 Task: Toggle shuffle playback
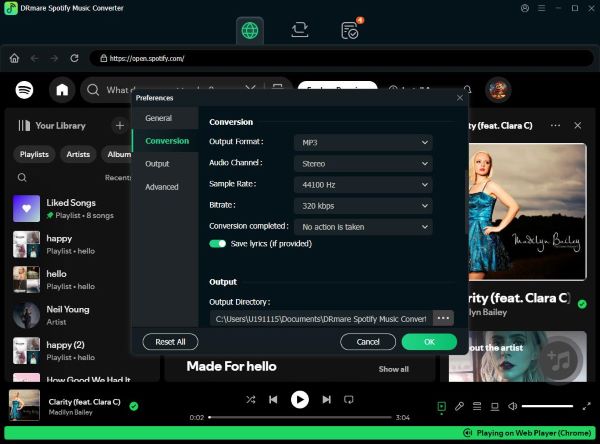point(251,400)
